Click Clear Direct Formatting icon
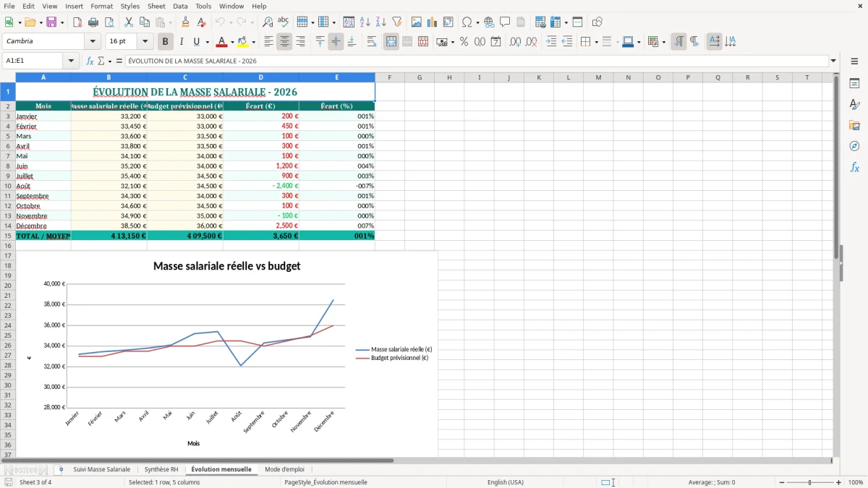 (202, 22)
